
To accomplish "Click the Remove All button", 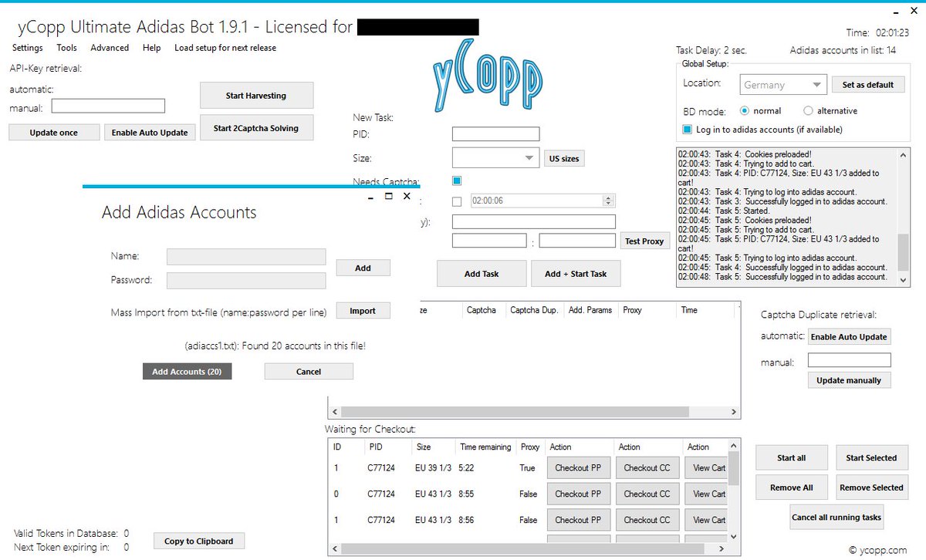I will pyautogui.click(x=792, y=487).
